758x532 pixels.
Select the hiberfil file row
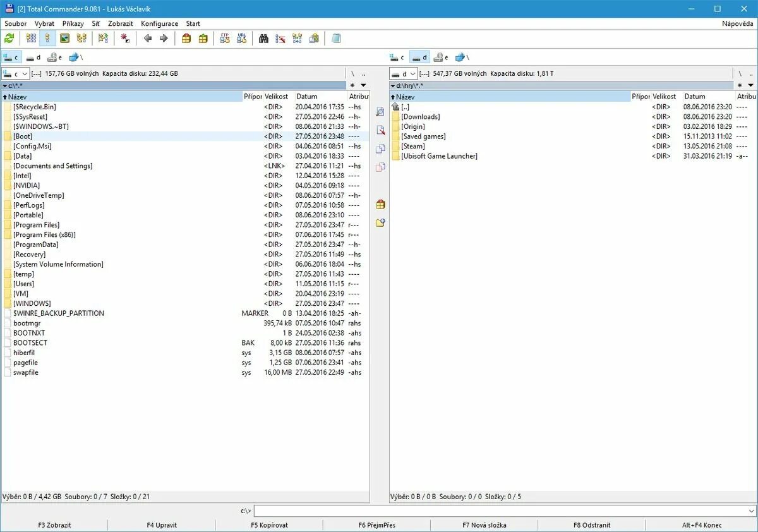pos(185,353)
